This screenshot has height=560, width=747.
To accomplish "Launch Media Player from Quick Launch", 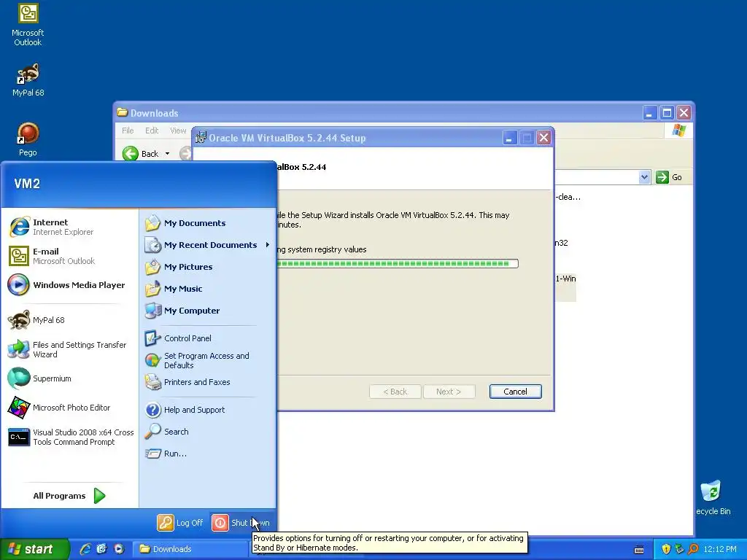I will (119, 549).
